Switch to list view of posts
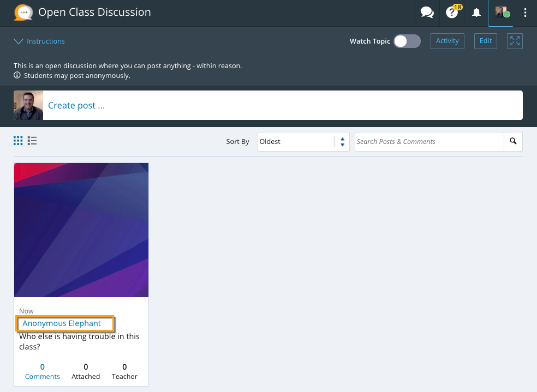The height and width of the screenshot is (392, 537). click(x=32, y=141)
